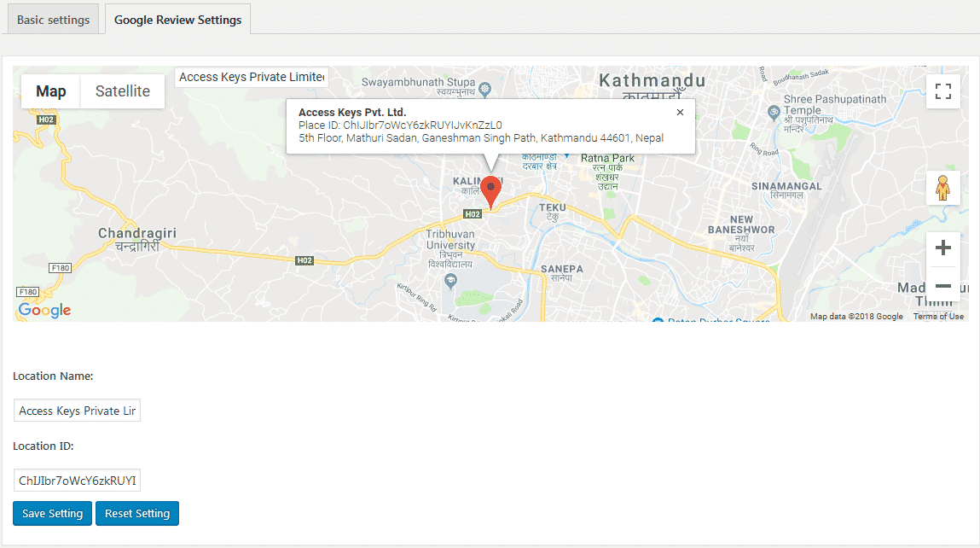The width and height of the screenshot is (980, 548).
Task: Select the Google Review Settings tab
Action: (177, 20)
